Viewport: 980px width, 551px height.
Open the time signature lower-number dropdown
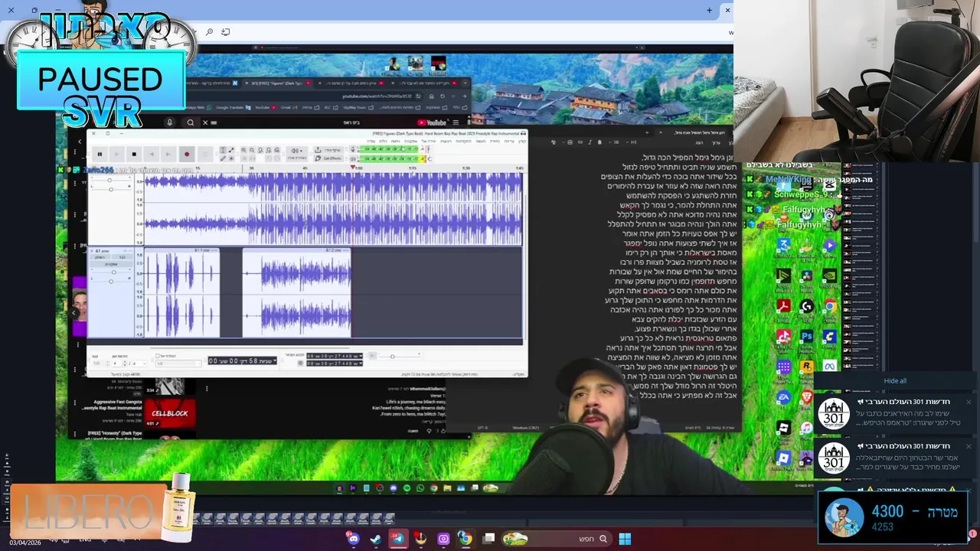click(x=139, y=364)
